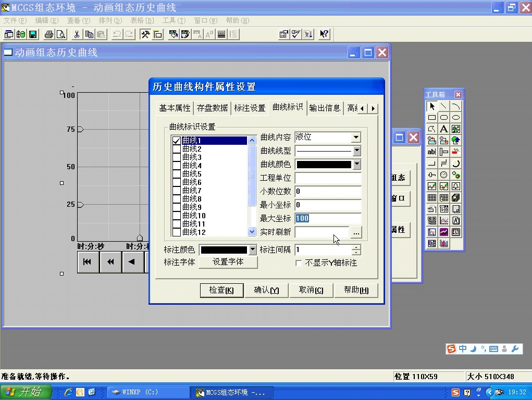The height and width of the screenshot is (400, 532).
Task: Click the Copy icon on the main toolbar
Action: click(x=89, y=34)
